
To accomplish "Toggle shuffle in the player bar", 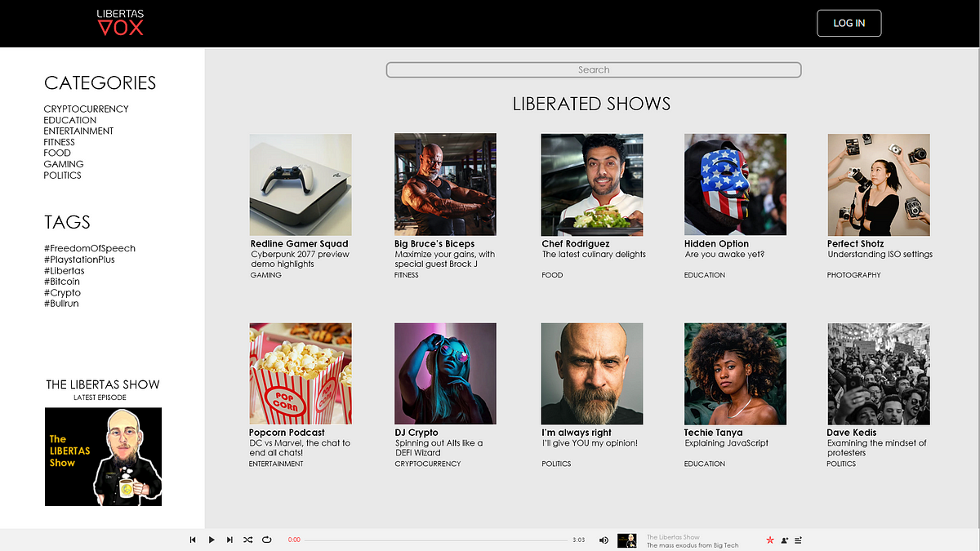I will (248, 540).
